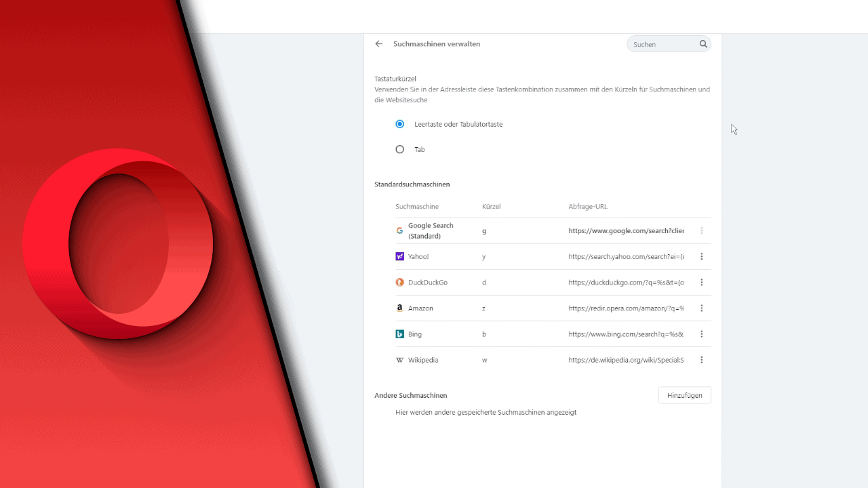Click the Google query URL text
This screenshot has width=868, height=488.
click(x=626, y=231)
